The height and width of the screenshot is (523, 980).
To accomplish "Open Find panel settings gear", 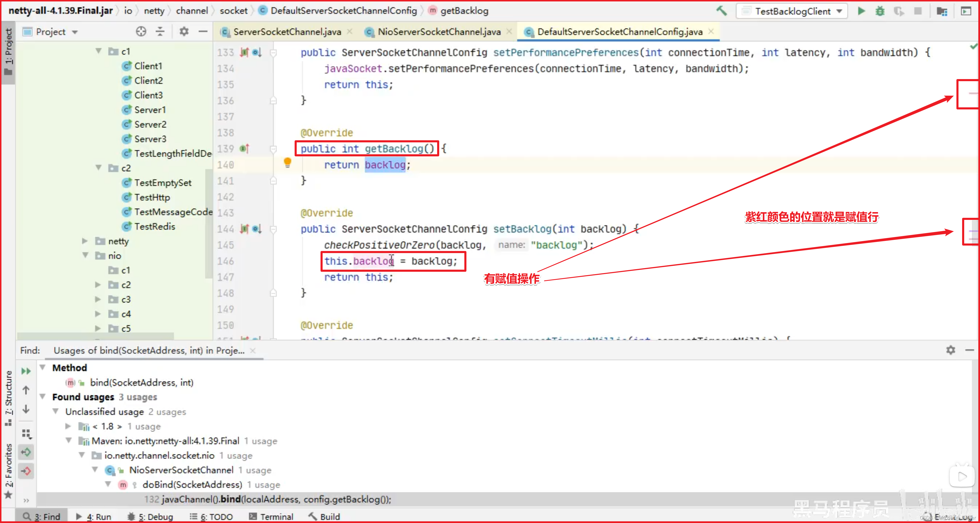I will pyautogui.click(x=951, y=350).
